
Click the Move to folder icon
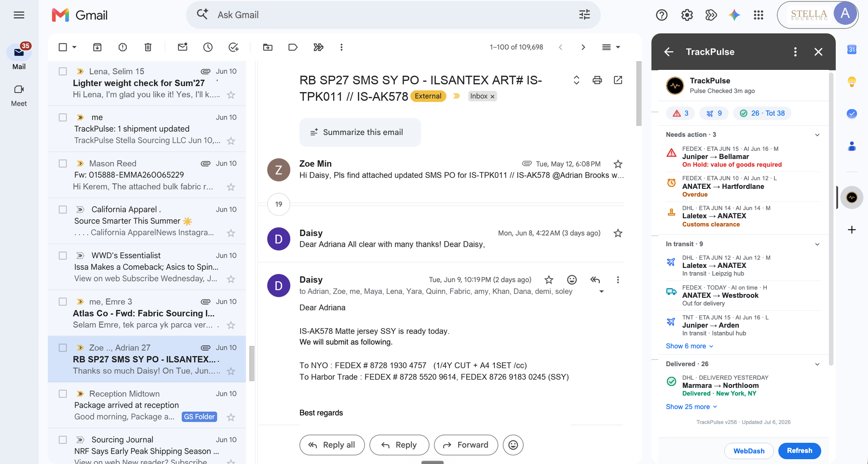(x=268, y=47)
